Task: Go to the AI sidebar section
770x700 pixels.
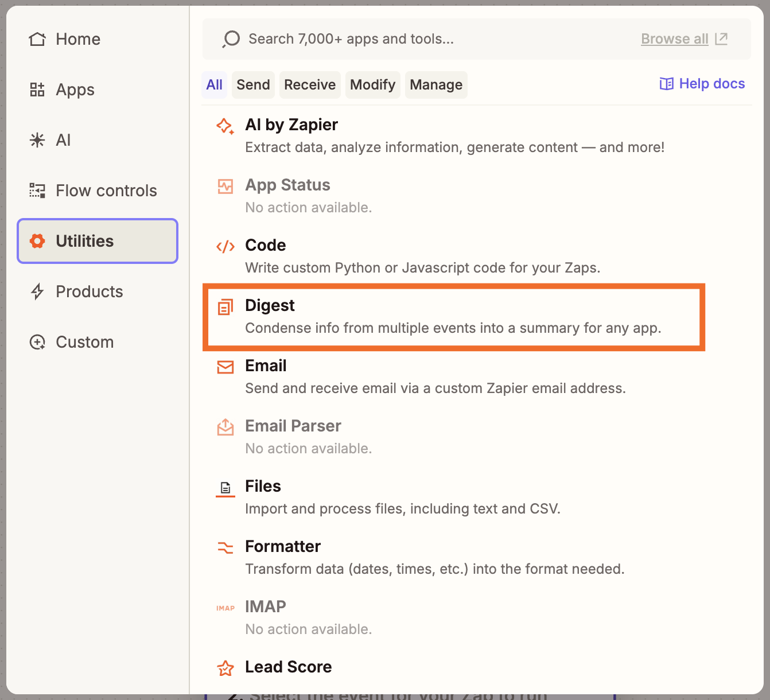Action: click(x=98, y=140)
